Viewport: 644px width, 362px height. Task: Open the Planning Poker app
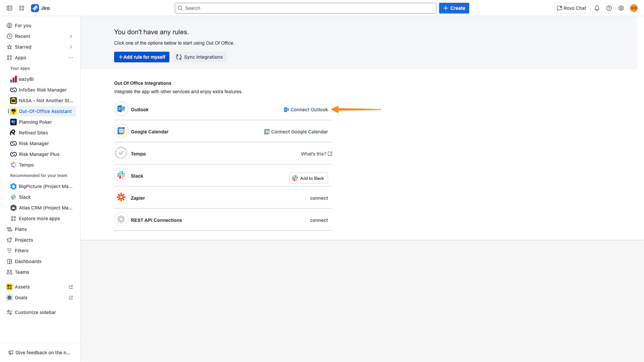[x=35, y=122]
